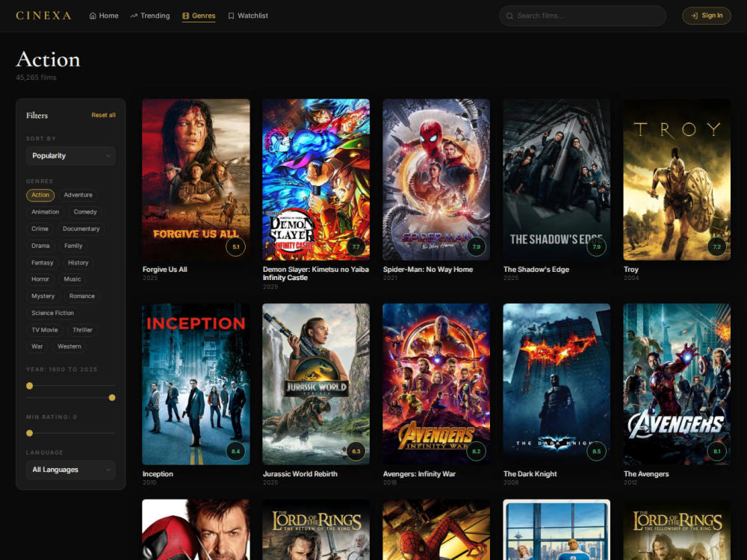Click the maximum year slider handle
Image resolution: width=747 pixels, height=560 pixels.
[112, 398]
